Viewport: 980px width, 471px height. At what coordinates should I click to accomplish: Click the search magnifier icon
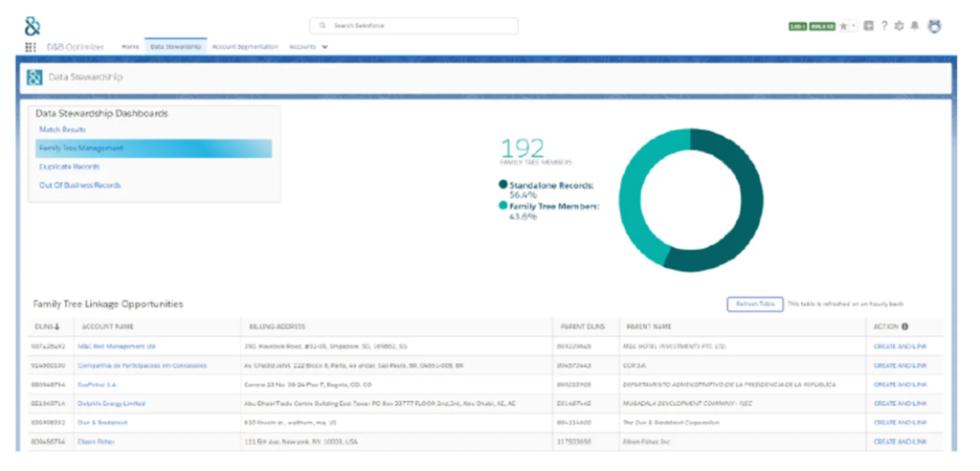(323, 26)
